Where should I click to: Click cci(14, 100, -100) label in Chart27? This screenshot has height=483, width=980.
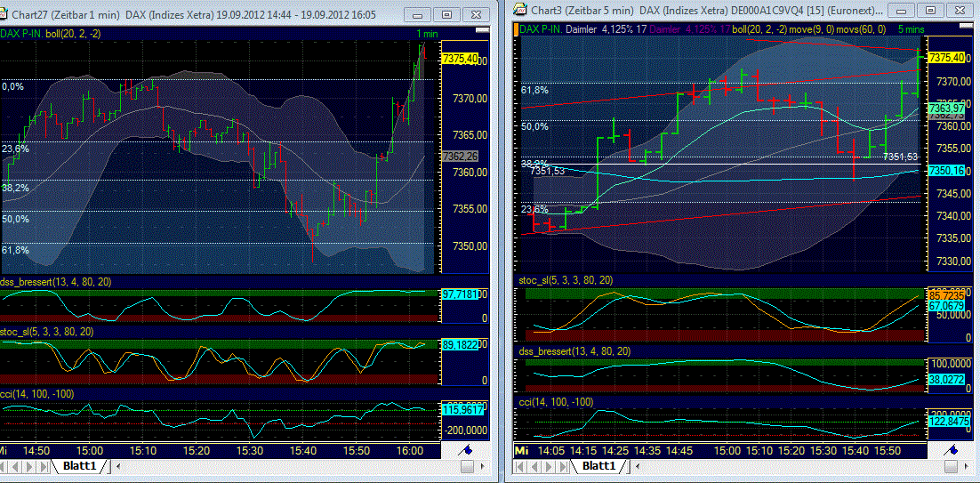[36, 393]
